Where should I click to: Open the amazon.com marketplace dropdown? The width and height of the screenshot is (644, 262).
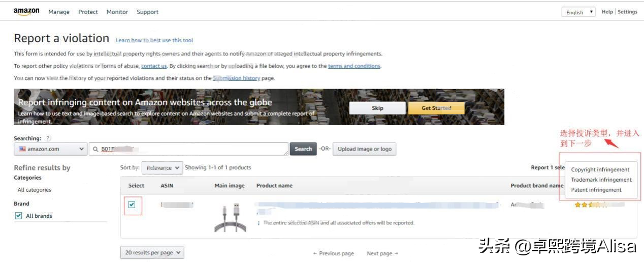tap(50, 149)
